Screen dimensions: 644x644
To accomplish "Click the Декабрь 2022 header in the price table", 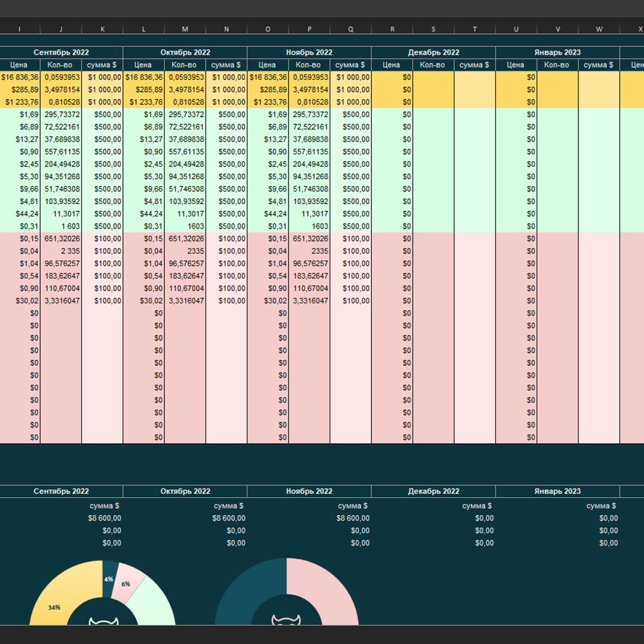I will tap(433, 52).
